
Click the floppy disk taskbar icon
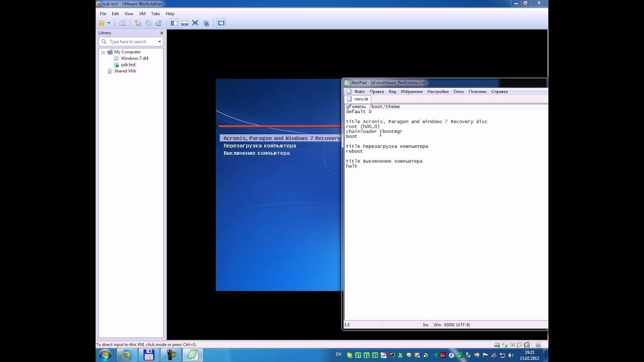pyautogui.click(x=148, y=355)
